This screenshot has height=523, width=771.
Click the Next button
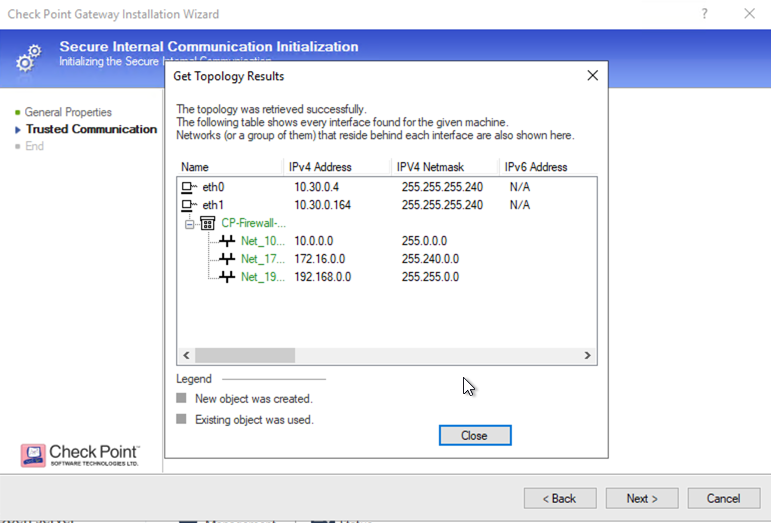[x=642, y=498]
